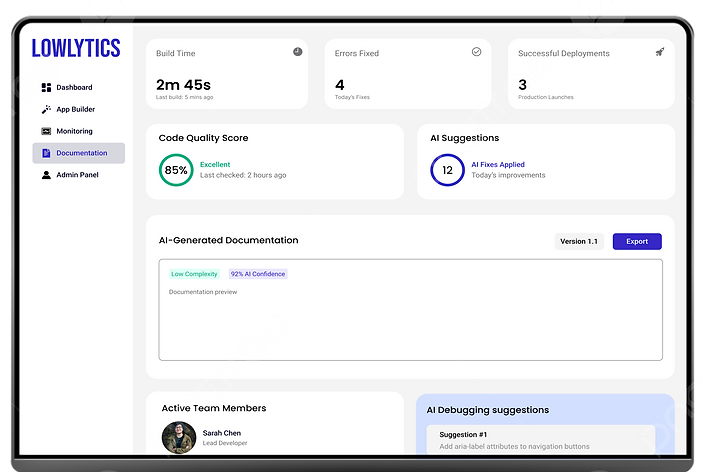Screen dimensions: 703x472
Task: Click the Errors Fixed value 4
Action: point(340,85)
